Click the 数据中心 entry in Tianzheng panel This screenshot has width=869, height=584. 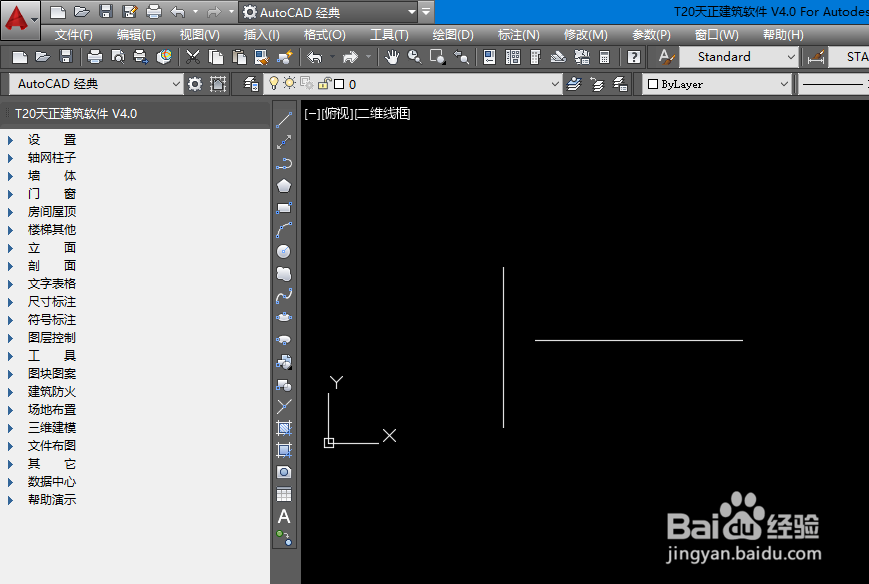pos(52,482)
